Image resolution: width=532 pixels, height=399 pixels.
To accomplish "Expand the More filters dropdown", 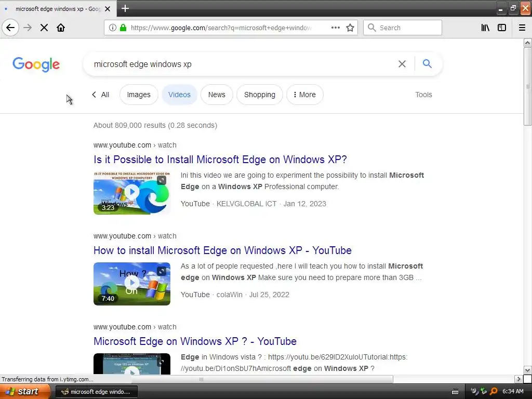I will (304, 95).
